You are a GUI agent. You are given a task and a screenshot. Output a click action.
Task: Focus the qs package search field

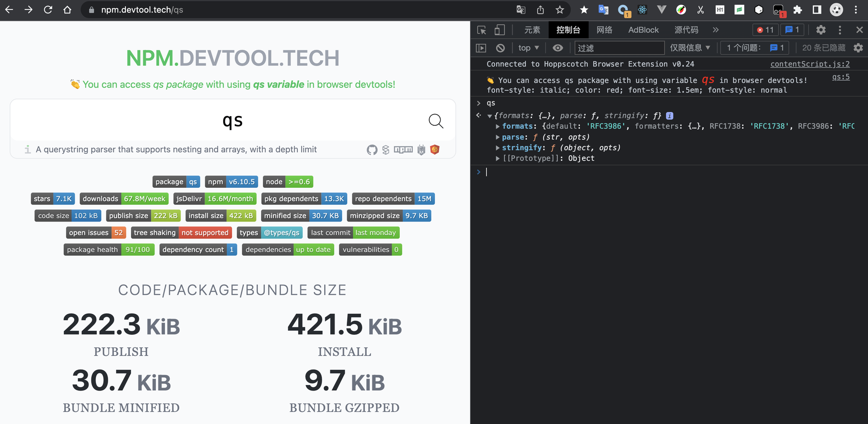coord(233,121)
